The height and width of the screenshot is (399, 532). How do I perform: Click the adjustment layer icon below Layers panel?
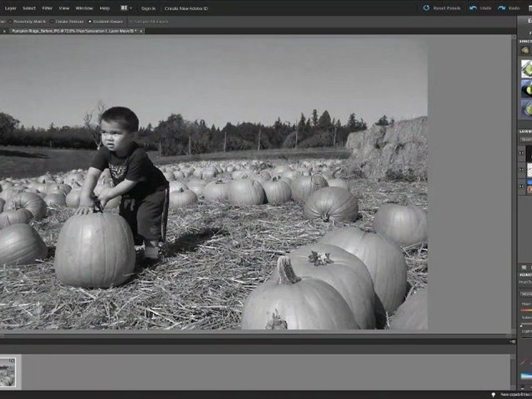point(524,268)
